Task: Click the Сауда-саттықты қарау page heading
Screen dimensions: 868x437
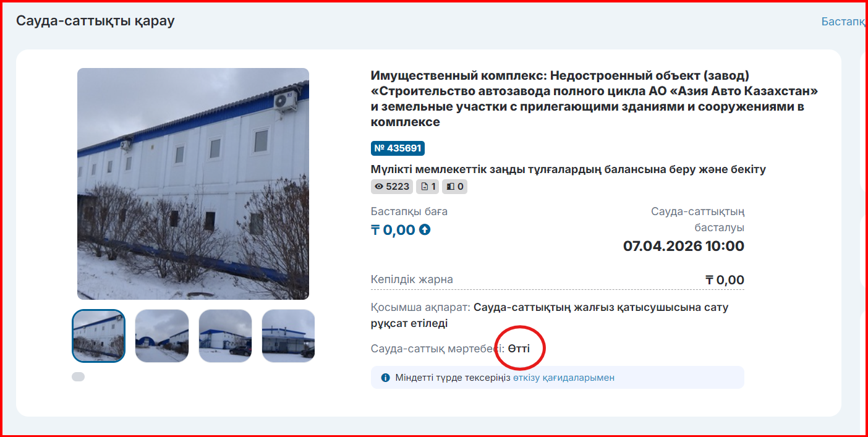Action: [95, 21]
